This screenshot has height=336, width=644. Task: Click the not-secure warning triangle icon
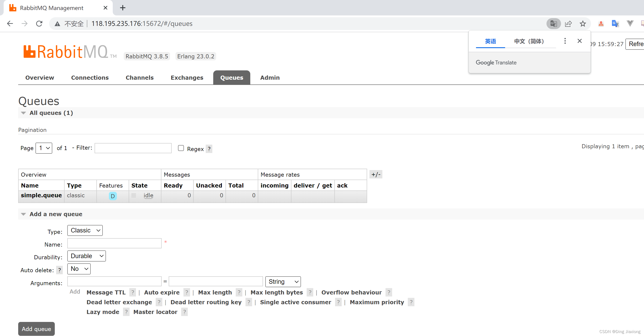click(x=58, y=24)
